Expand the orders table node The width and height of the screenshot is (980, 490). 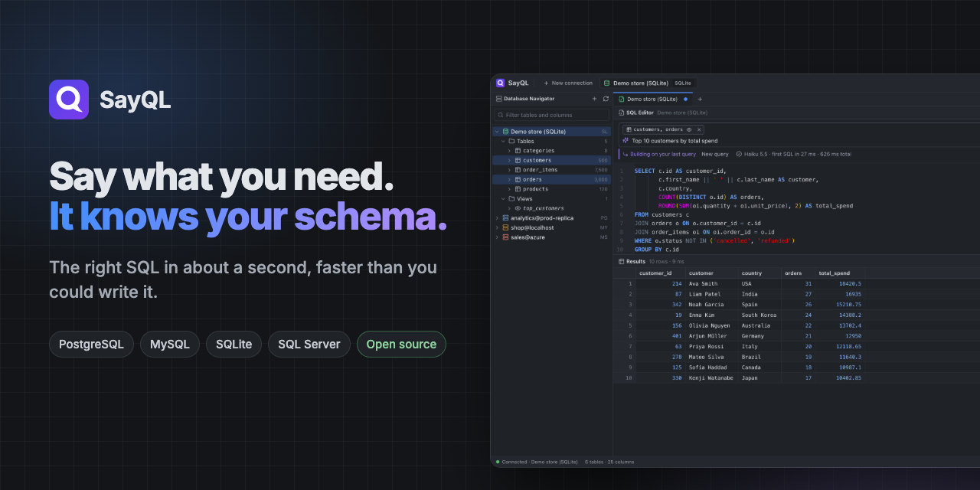(509, 180)
